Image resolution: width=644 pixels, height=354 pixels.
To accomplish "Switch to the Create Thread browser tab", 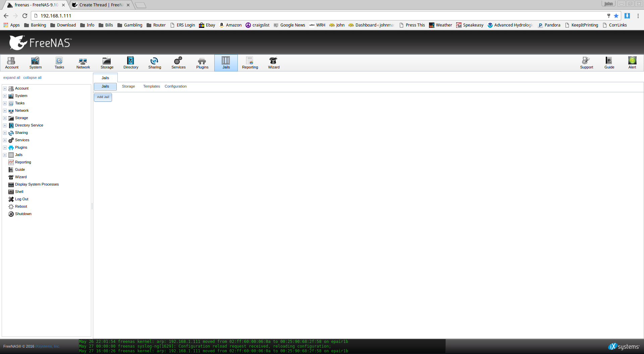I will point(101,5).
